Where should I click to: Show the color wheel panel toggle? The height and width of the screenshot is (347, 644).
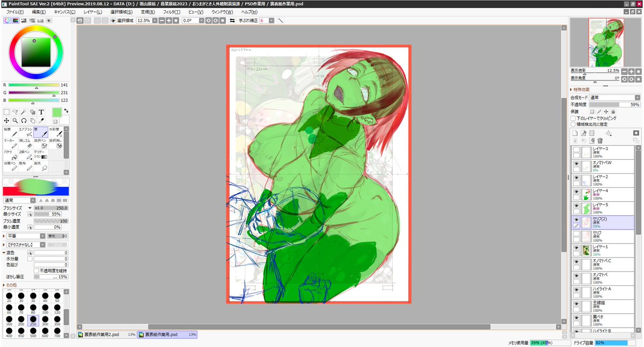click(x=7, y=20)
